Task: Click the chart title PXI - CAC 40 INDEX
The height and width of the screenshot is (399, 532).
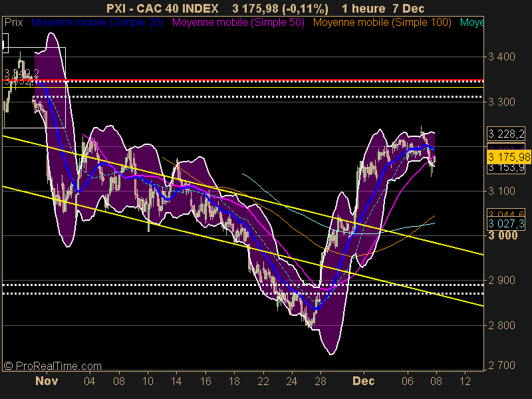Action: click(162, 8)
